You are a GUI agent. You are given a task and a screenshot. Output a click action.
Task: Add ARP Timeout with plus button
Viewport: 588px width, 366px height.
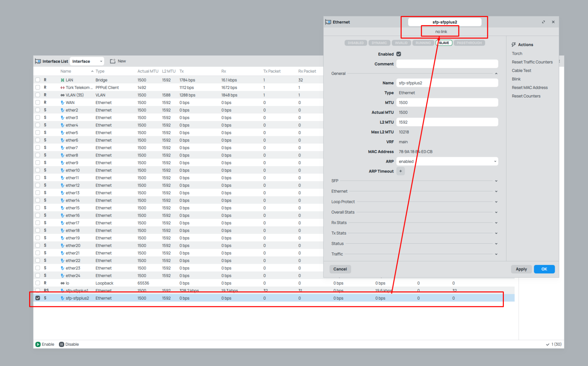coord(401,171)
